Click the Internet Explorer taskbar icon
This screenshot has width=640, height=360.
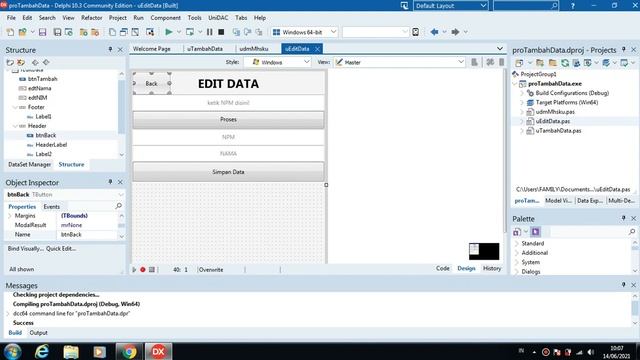click(42, 351)
